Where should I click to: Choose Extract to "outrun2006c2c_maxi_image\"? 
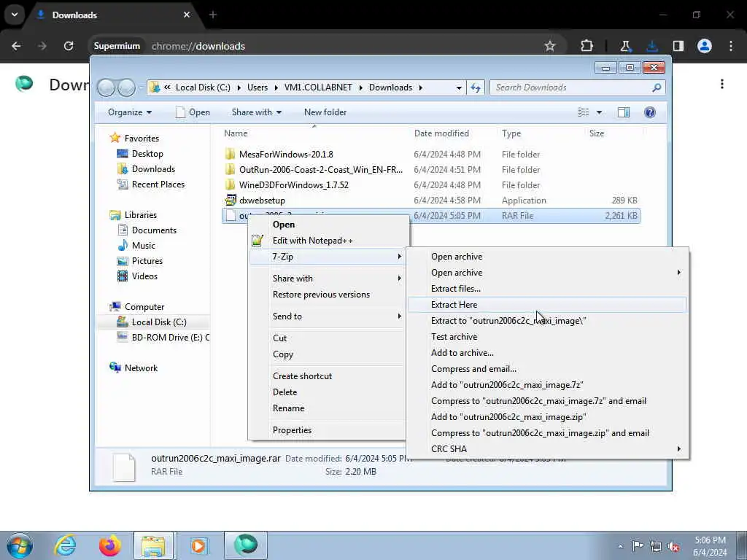point(547,321)
